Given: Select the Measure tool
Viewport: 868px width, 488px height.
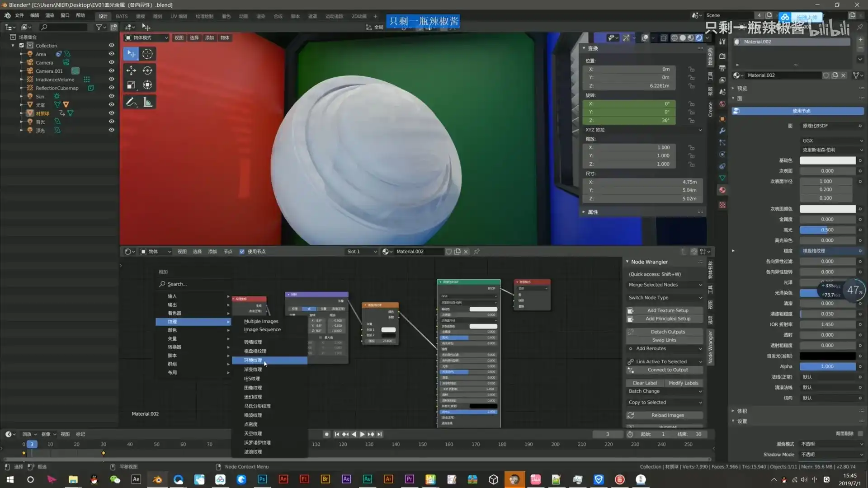Looking at the screenshot, I should tap(147, 102).
